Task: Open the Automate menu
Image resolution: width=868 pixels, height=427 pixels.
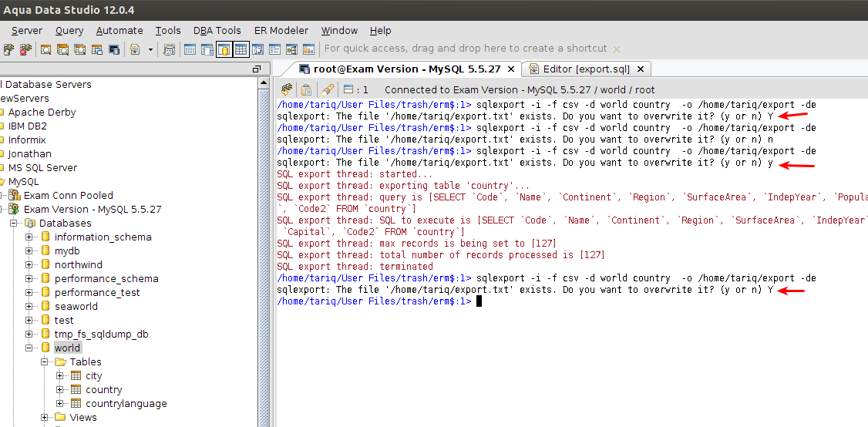Action: 119,31
